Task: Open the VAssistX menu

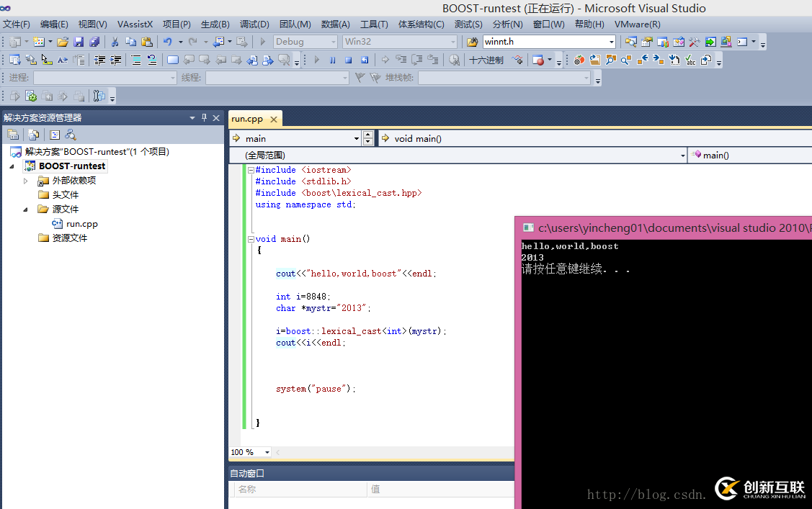Action: (135, 24)
